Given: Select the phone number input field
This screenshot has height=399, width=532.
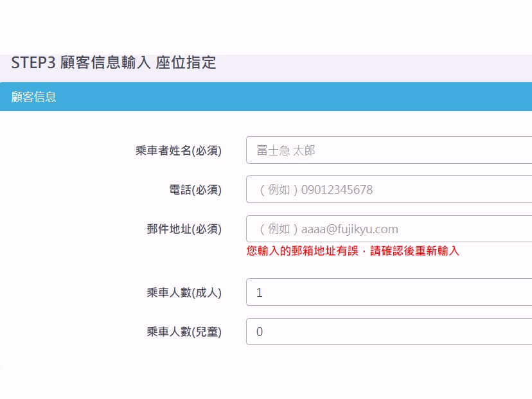Looking at the screenshot, I should pyautogui.click(x=386, y=189).
